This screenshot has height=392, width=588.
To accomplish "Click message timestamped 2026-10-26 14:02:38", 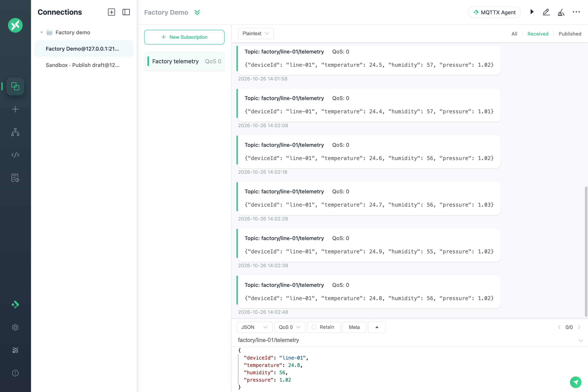I will [x=369, y=245].
